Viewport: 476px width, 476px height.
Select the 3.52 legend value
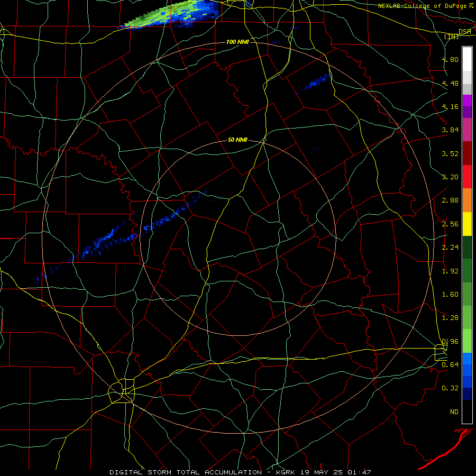(450, 153)
